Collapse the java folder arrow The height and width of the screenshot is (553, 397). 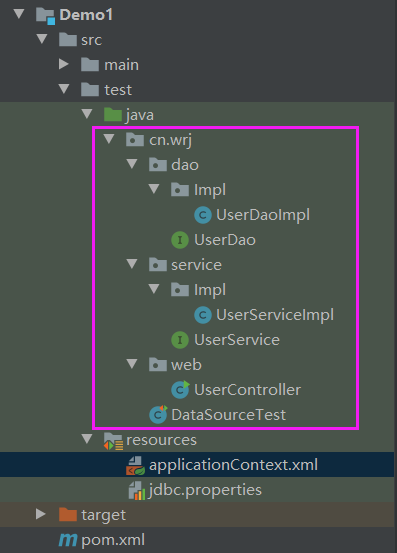tap(87, 114)
